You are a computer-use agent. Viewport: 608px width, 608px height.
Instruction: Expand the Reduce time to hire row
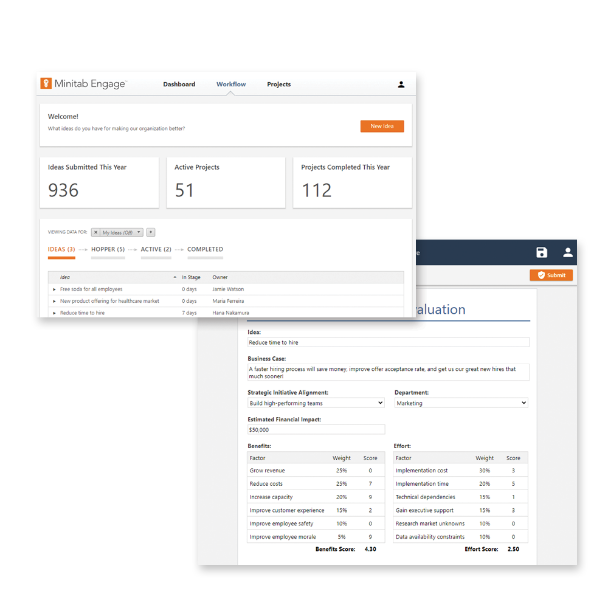54,313
